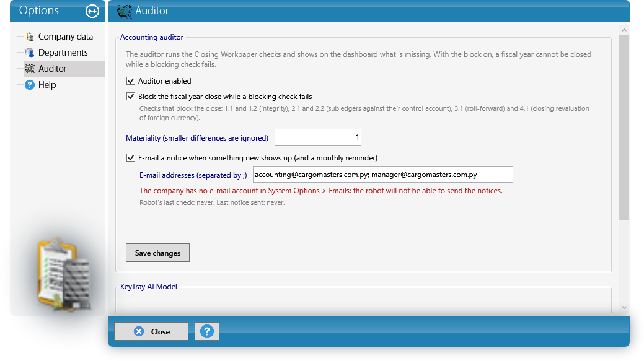Select Departments in options tree
The width and height of the screenshot is (644, 361).
[x=63, y=53]
